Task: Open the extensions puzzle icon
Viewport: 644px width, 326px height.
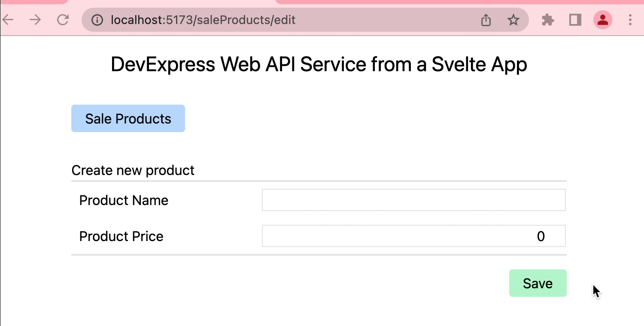Action: pos(548,20)
